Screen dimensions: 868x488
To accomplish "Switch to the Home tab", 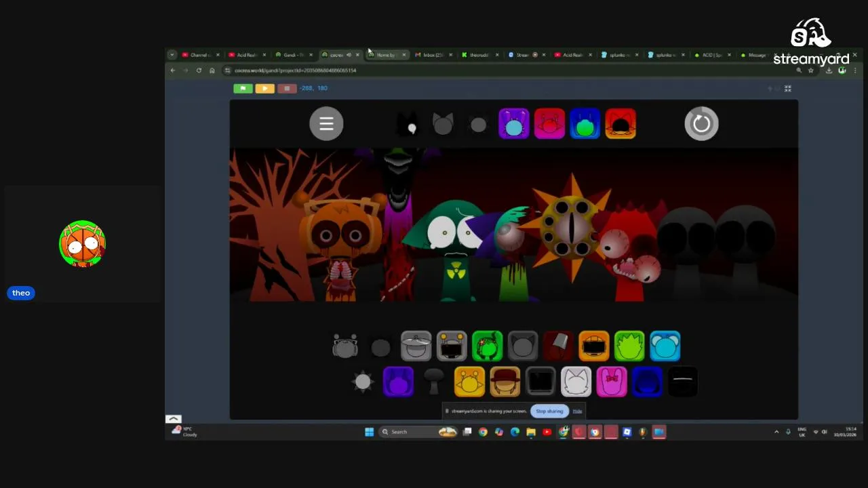I will point(387,55).
